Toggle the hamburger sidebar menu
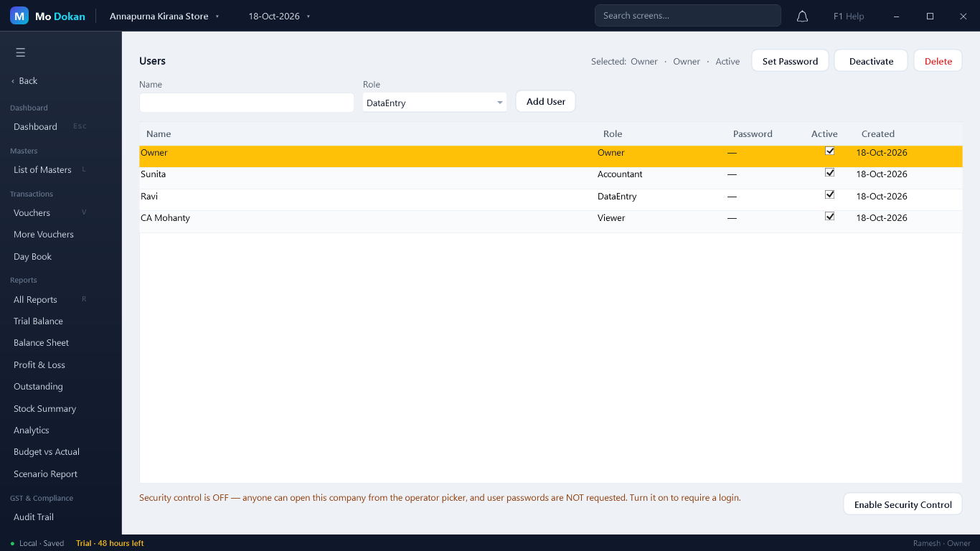980x551 pixels. [x=21, y=52]
